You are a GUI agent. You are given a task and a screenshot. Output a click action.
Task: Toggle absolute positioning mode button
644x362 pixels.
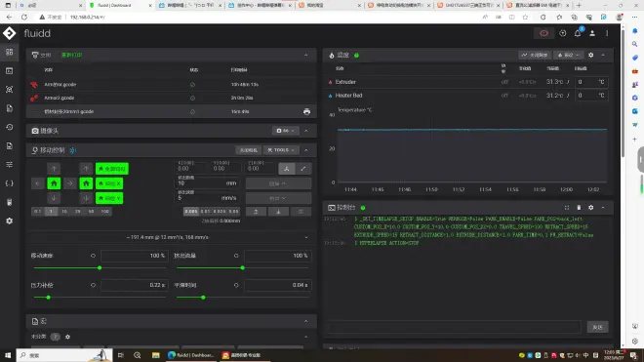pos(287,169)
